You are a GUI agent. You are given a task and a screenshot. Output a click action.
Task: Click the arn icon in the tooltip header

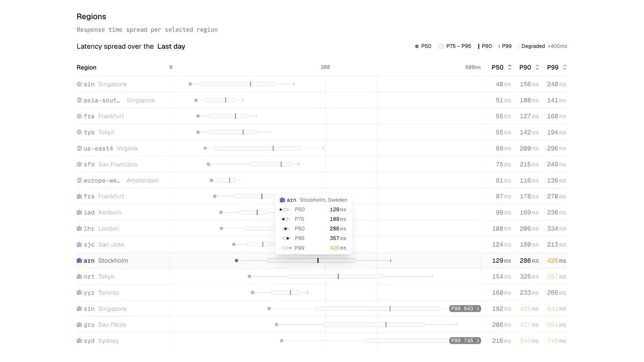coord(282,200)
